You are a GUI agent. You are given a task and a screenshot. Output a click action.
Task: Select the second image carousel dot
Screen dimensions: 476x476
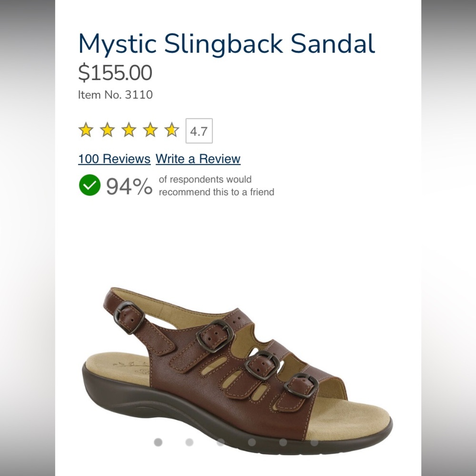coord(188,442)
